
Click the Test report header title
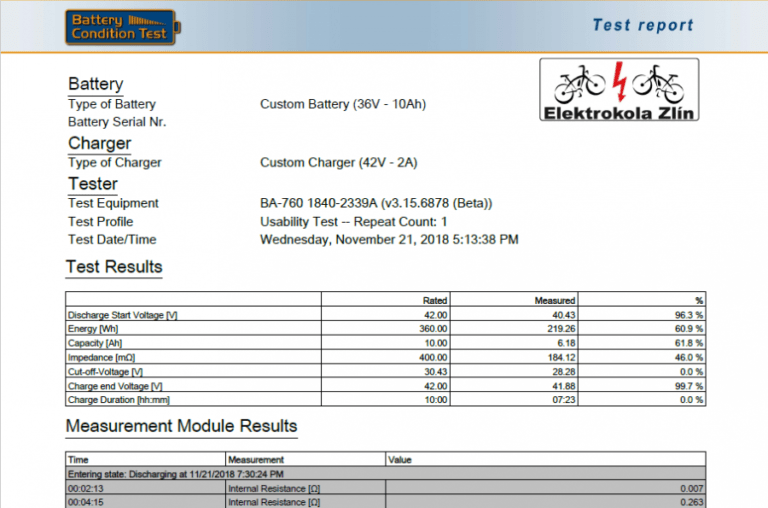[643, 25]
